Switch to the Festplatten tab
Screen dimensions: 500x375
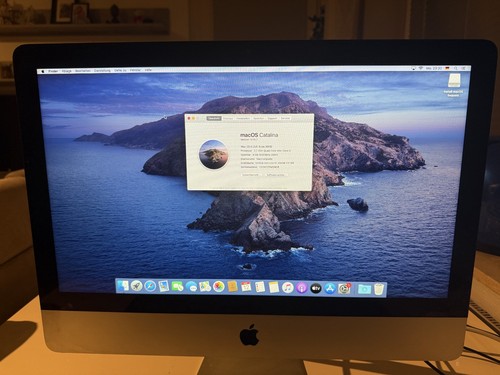point(243,118)
